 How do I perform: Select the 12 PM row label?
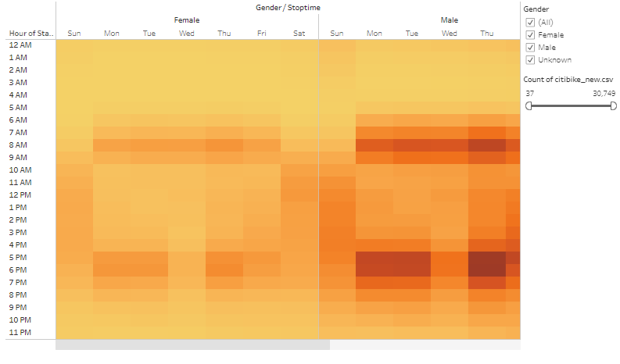pyautogui.click(x=20, y=194)
